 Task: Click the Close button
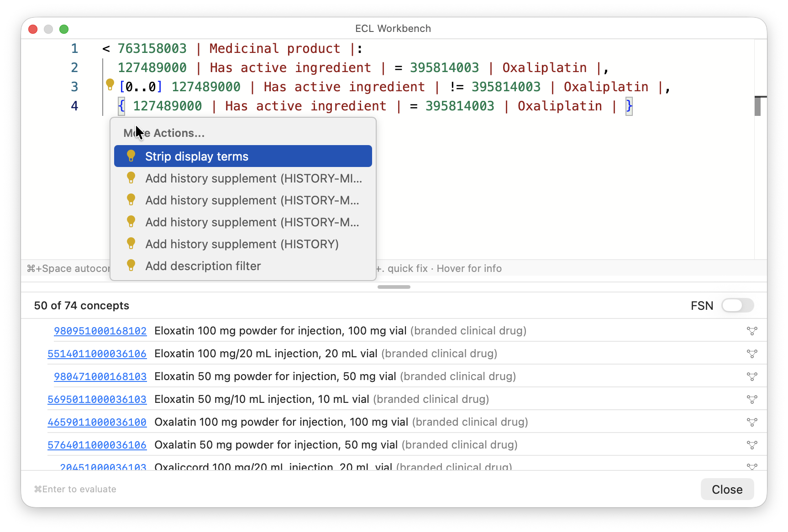727,489
